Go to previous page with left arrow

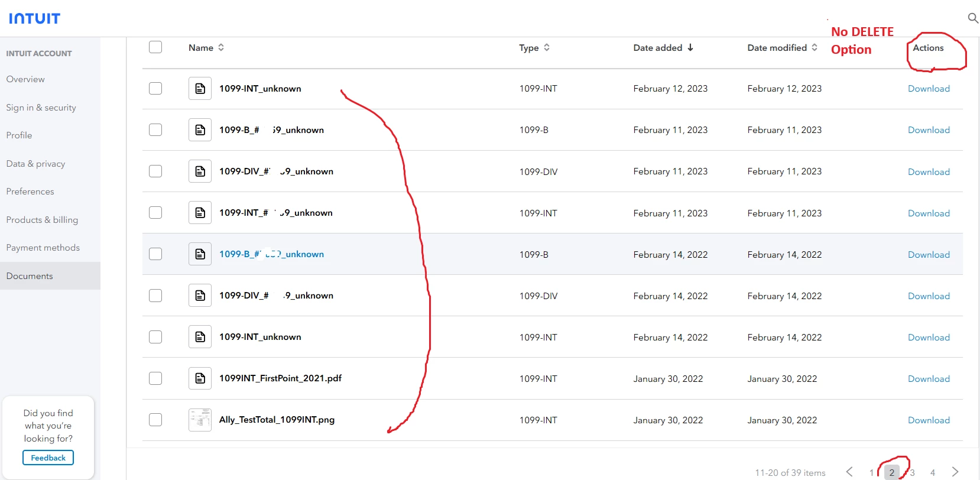tap(849, 472)
